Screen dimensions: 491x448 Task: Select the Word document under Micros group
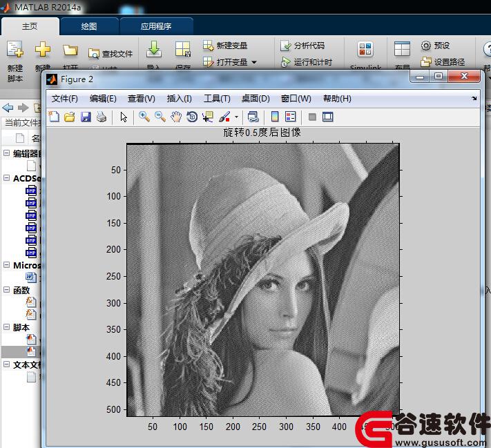[x=30, y=277]
